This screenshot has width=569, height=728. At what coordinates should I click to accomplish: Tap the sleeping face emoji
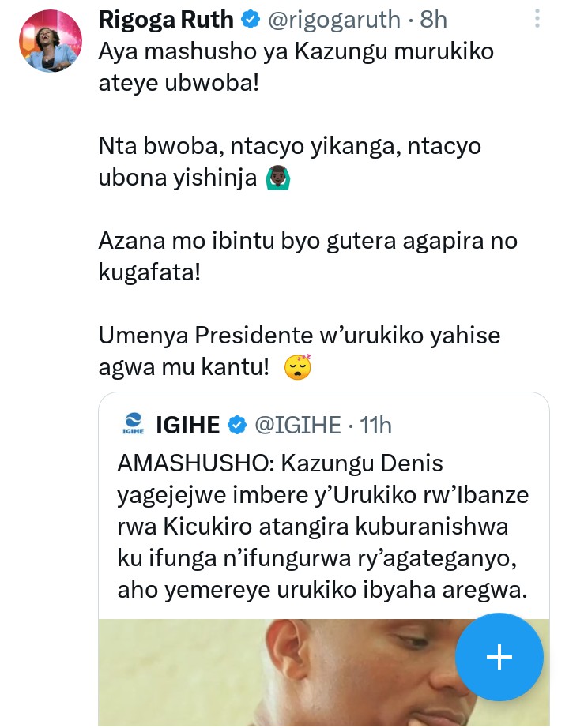click(x=298, y=367)
